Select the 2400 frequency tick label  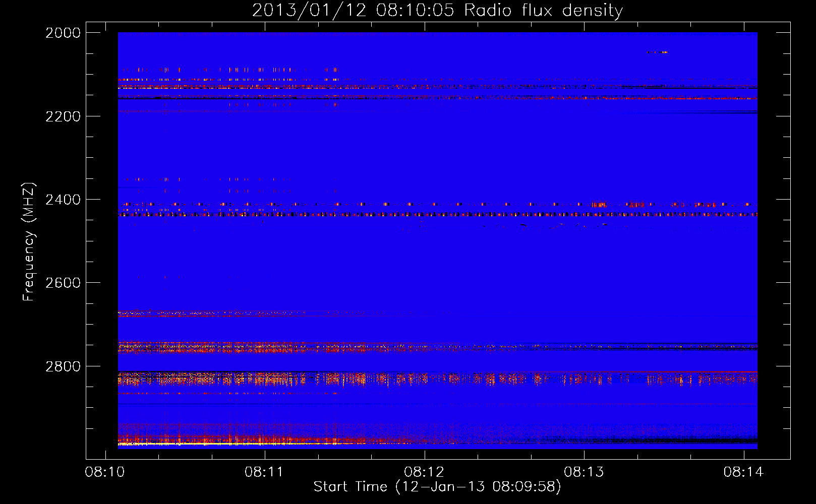(63, 200)
